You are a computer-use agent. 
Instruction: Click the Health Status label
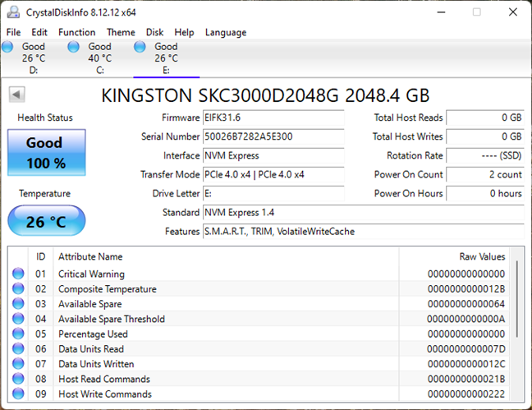45,117
